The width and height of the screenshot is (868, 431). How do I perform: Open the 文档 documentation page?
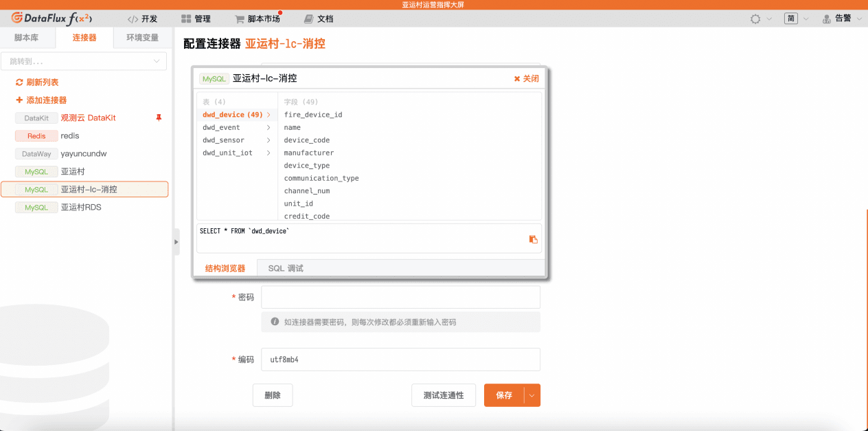click(319, 19)
